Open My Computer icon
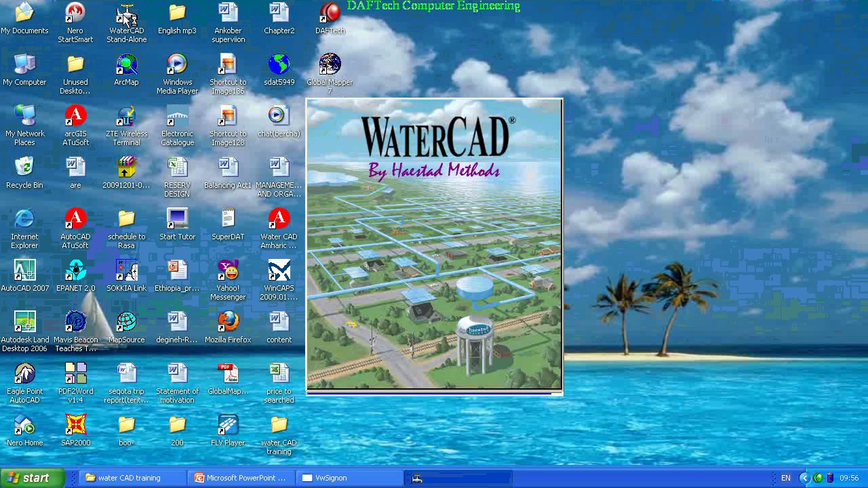This screenshot has width=868, height=488. (x=24, y=64)
